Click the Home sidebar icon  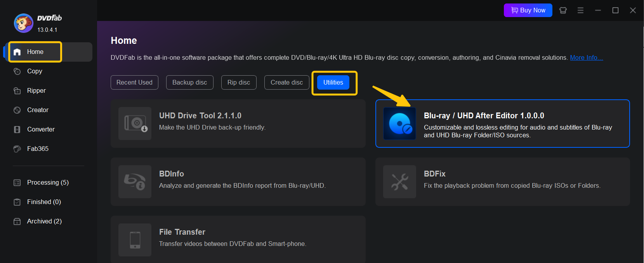17,52
